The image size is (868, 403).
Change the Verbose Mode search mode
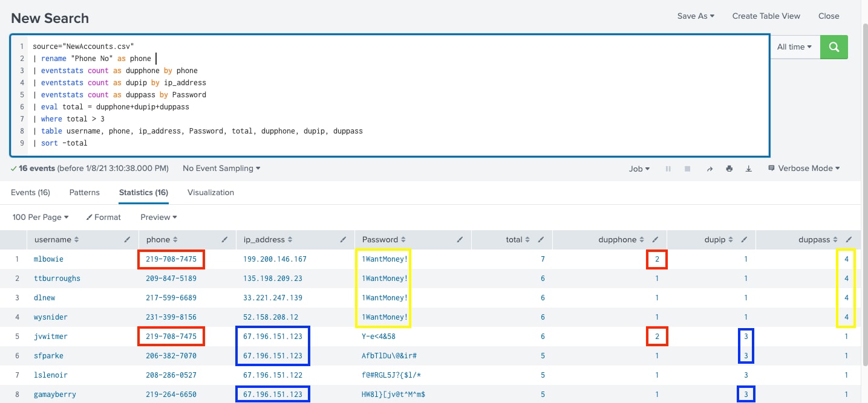[x=804, y=169]
